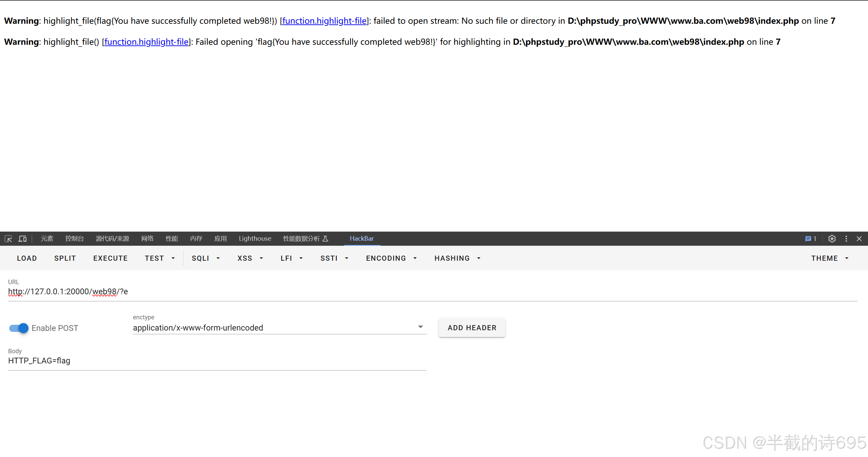
Task: Open DevTools three-dot customize menu
Action: point(846,239)
